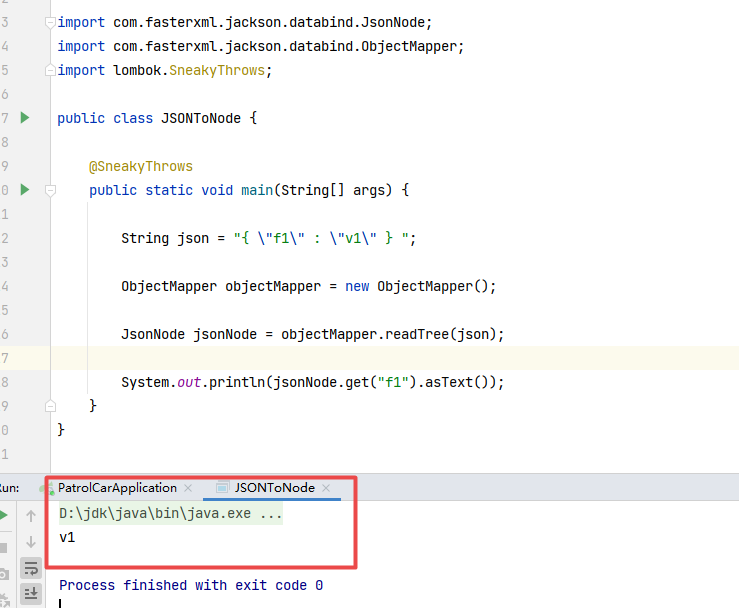Click the D:\jdk\java\bin\java.exe command line

(x=171, y=513)
